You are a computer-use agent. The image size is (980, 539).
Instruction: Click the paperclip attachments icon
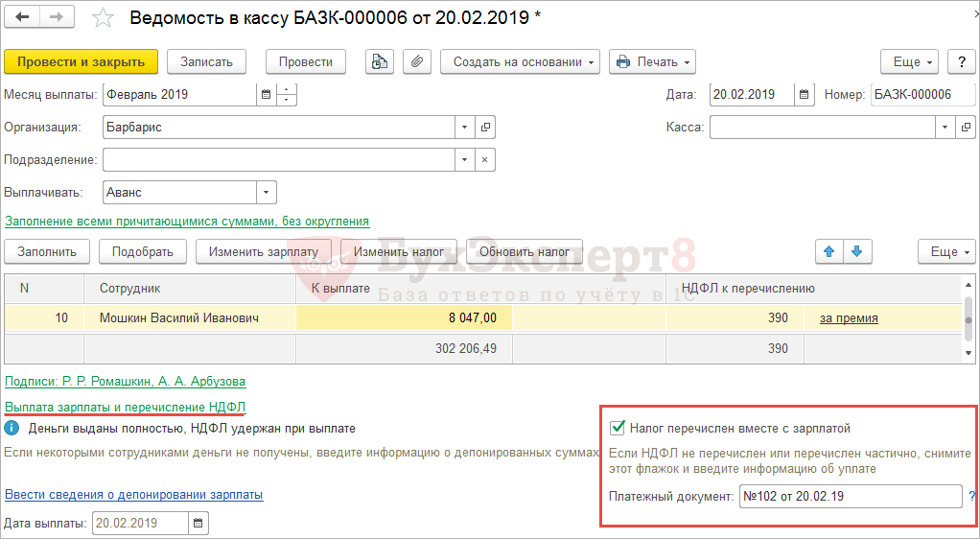(415, 61)
